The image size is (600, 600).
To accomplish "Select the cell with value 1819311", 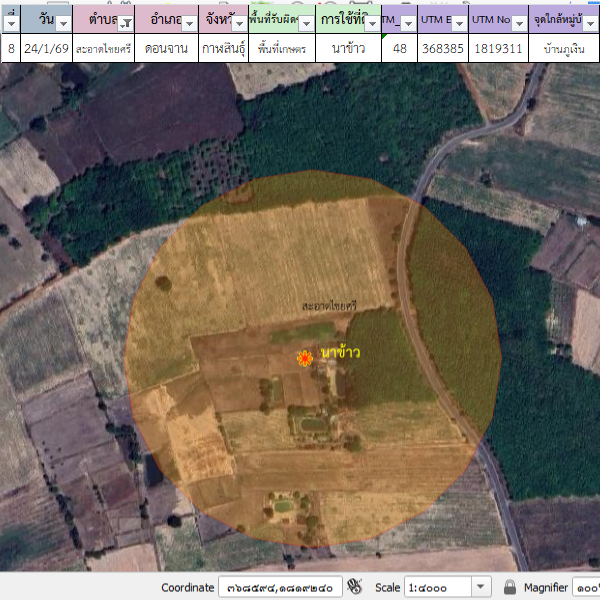I will coord(497,47).
